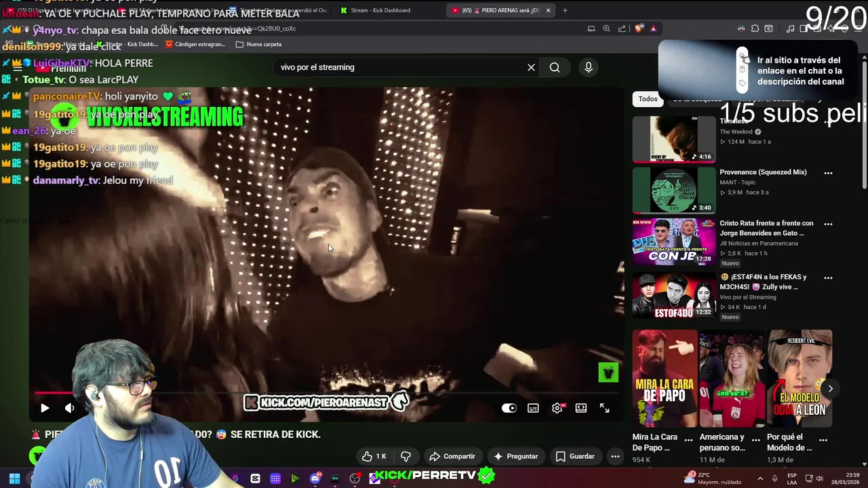
Task: Like the video with thumbs up
Action: (374, 456)
